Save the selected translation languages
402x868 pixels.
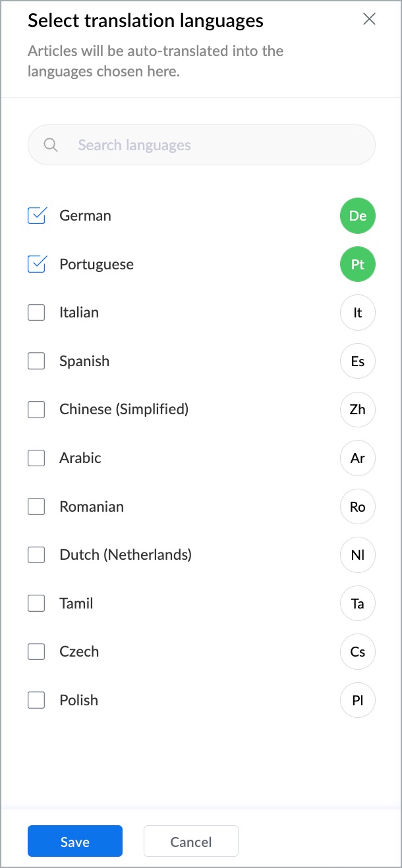point(75,841)
